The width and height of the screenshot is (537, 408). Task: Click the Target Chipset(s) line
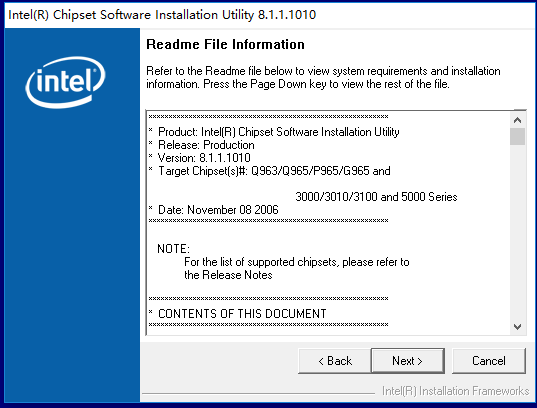coord(274,171)
